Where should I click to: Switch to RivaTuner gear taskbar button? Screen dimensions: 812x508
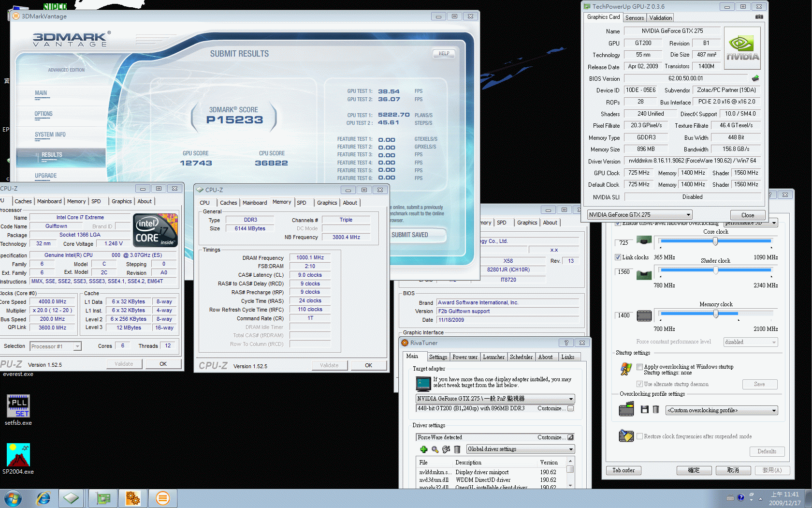(133, 498)
